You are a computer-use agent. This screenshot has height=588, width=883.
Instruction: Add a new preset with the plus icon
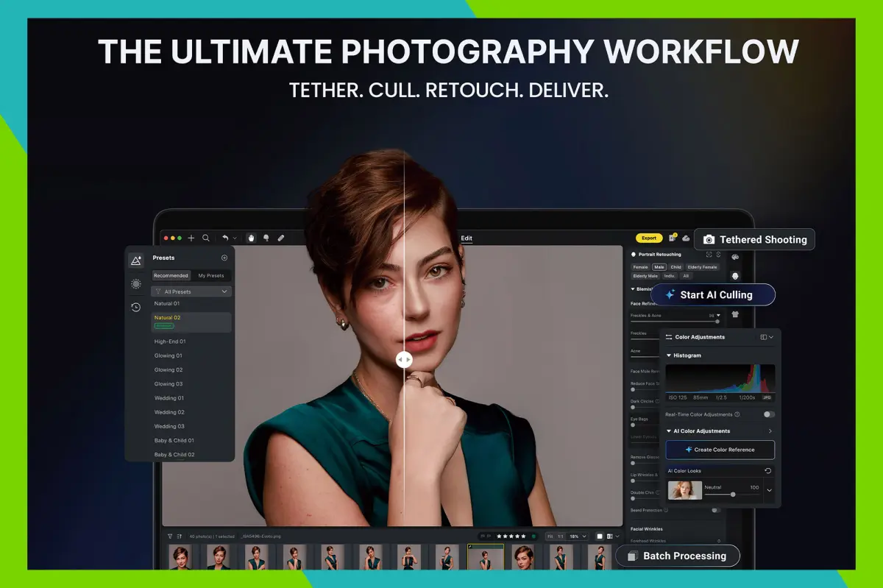(x=225, y=258)
